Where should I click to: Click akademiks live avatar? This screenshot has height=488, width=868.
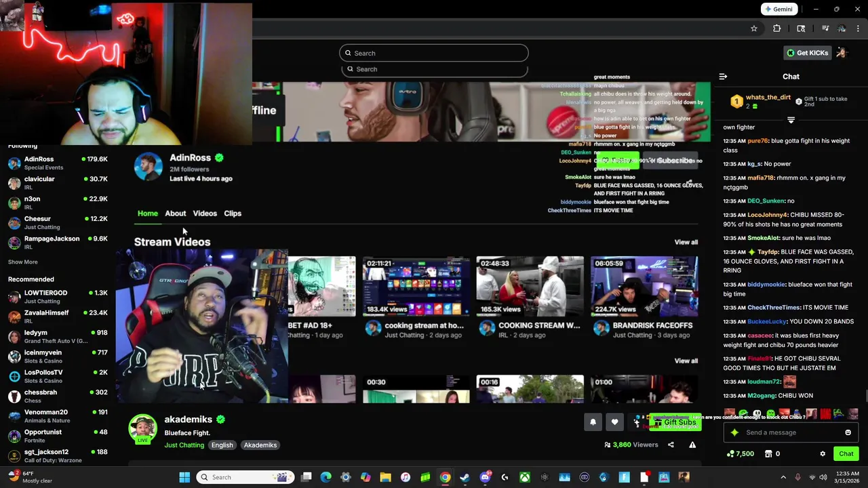143,430
